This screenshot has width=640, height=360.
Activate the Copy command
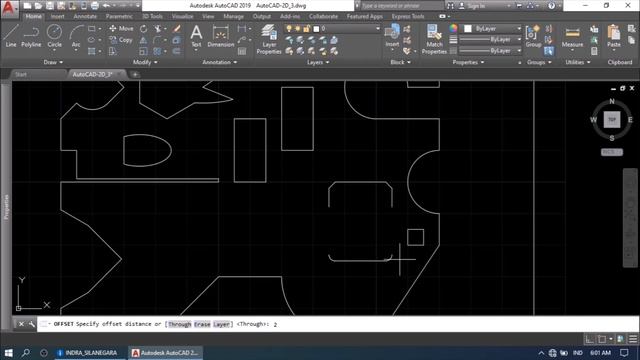[x=121, y=40]
